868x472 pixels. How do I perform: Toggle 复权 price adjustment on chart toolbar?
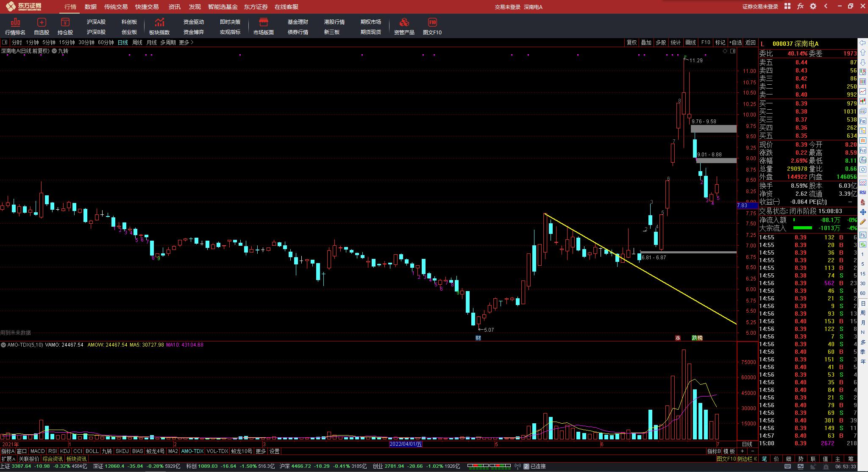[632, 42]
